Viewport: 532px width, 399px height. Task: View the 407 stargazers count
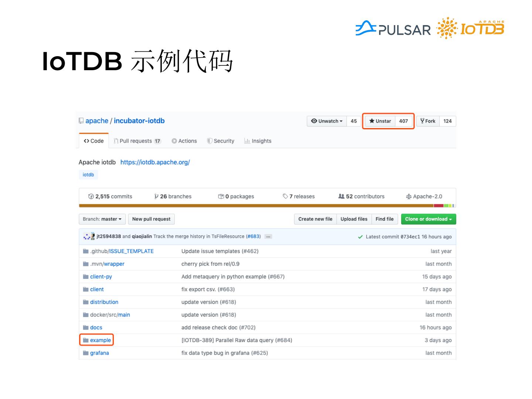[403, 121]
